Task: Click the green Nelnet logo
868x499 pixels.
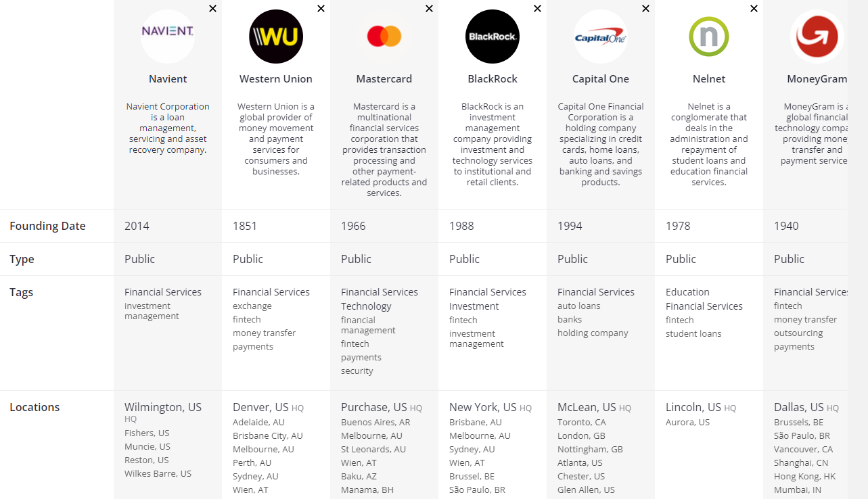Action: tap(709, 37)
